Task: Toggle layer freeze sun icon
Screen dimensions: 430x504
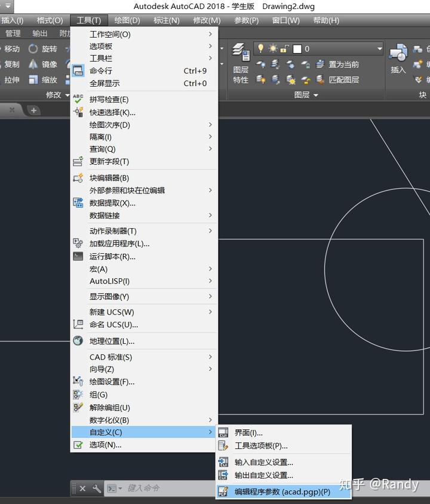Action: pyautogui.click(x=273, y=48)
